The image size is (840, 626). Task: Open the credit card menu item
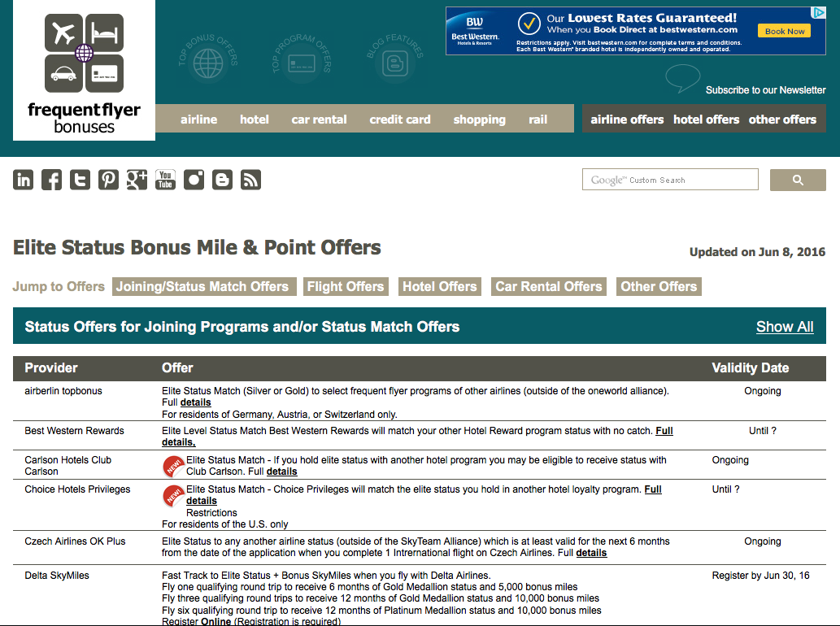pos(400,120)
